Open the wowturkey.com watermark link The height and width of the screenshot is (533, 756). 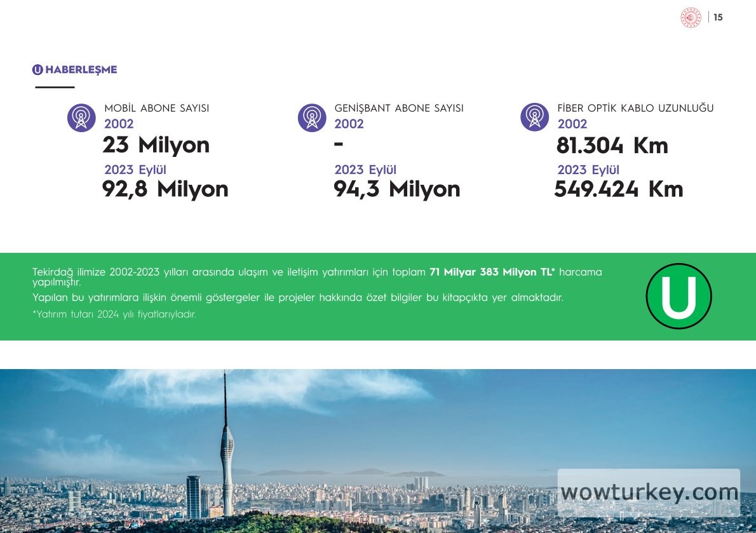(649, 492)
